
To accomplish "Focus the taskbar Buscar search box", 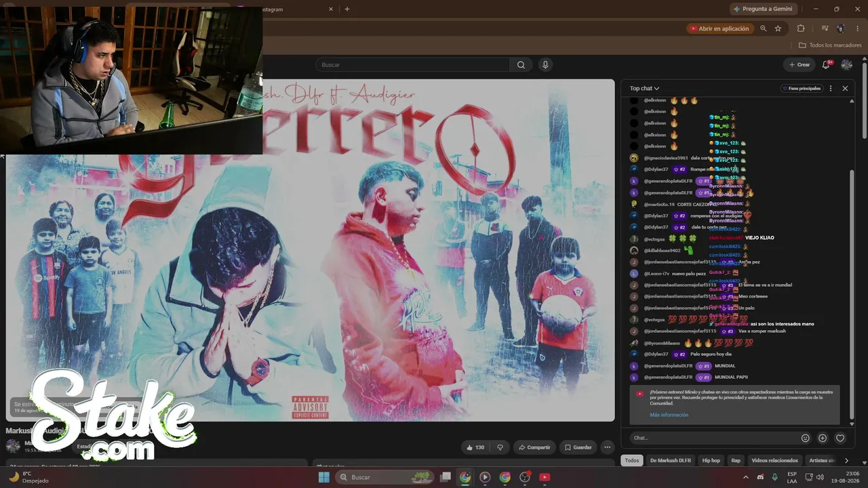I will pyautogui.click(x=384, y=477).
